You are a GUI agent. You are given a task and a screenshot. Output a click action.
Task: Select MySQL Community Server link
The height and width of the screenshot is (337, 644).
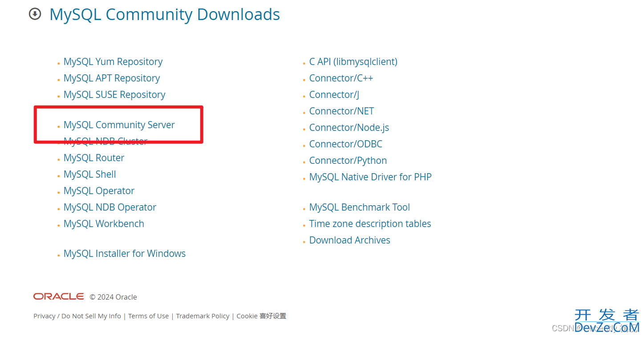pyautogui.click(x=119, y=125)
